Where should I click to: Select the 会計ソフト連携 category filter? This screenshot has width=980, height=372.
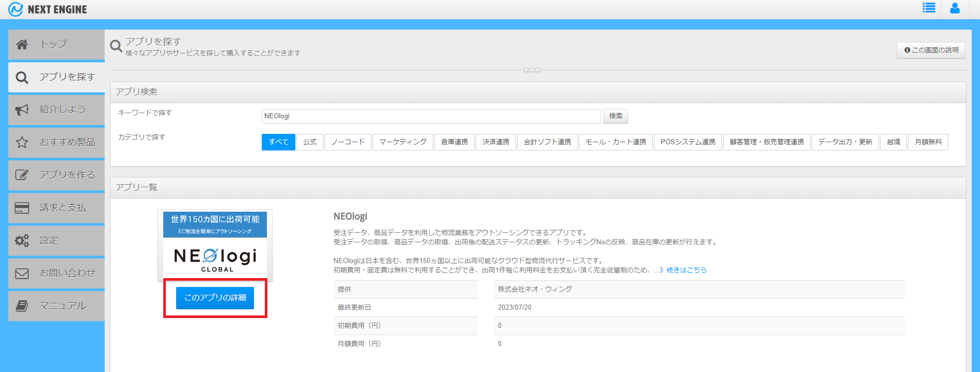click(547, 142)
